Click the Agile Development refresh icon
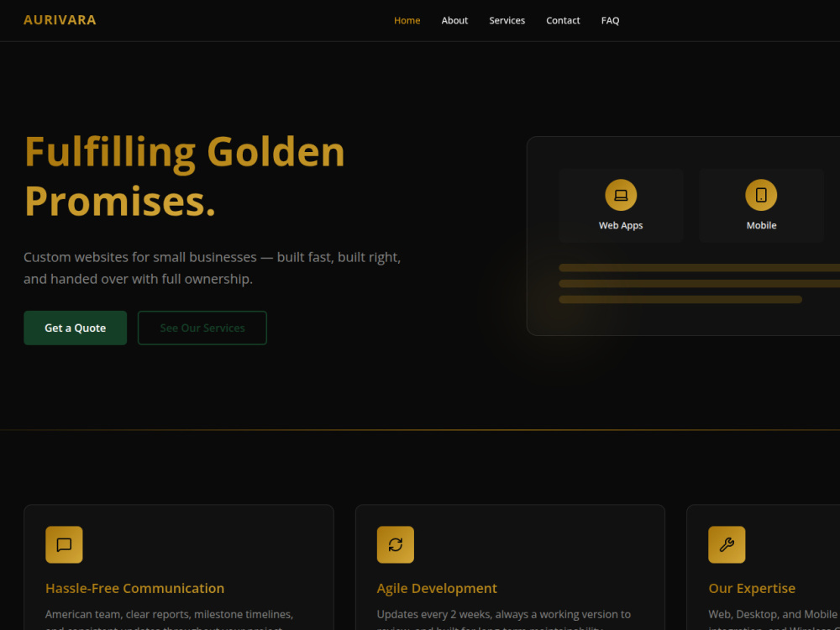Viewport: 840px width, 630px height. 396,545
